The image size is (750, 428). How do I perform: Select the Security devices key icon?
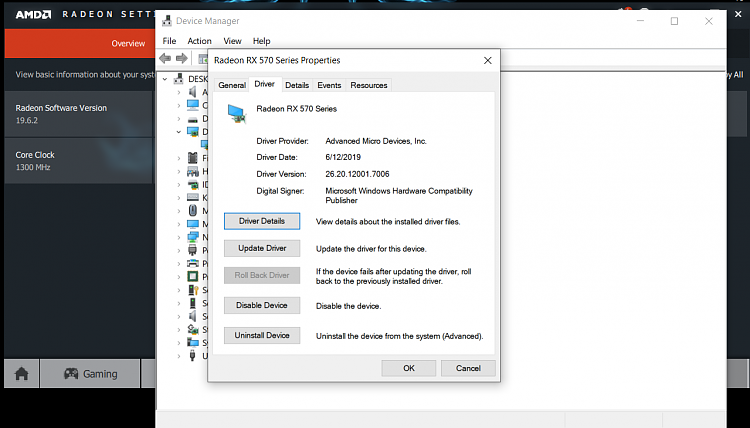coord(193,290)
